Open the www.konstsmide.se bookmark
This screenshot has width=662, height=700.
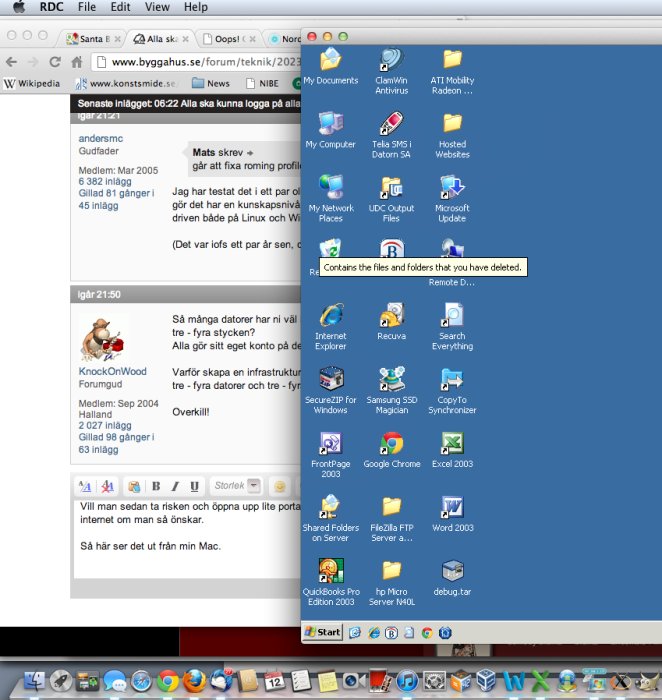click(x=126, y=83)
